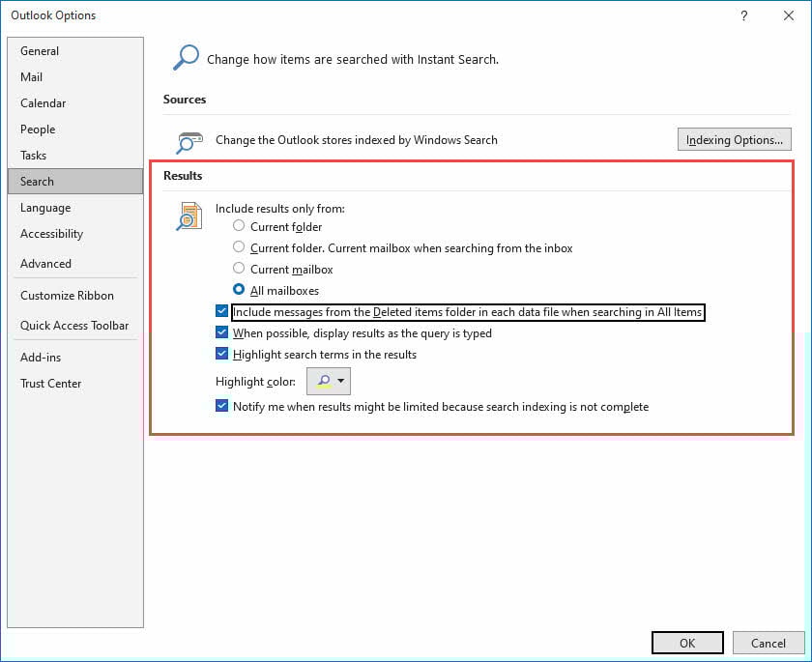Click the 'Include results only from:' label

pyautogui.click(x=280, y=208)
